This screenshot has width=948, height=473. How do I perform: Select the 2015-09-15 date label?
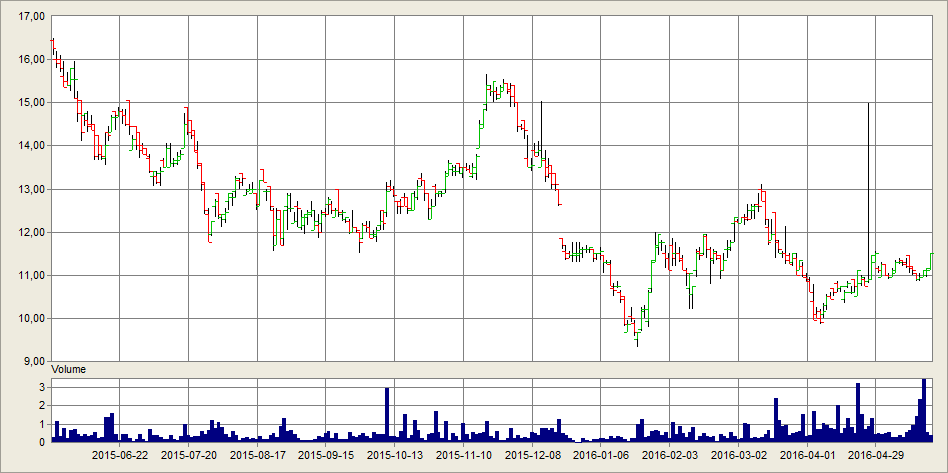coord(326,454)
